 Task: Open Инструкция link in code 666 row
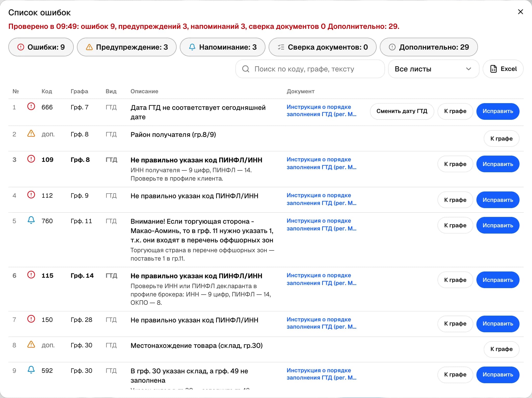coord(321,111)
